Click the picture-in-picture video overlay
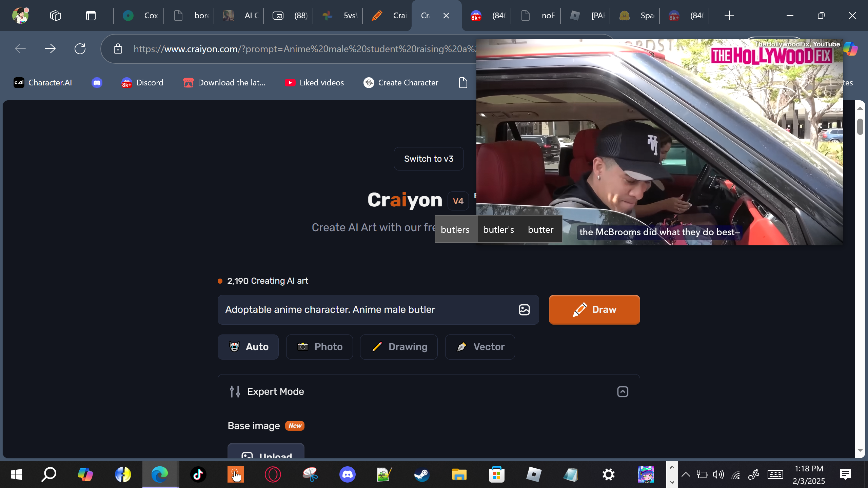 point(659,142)
